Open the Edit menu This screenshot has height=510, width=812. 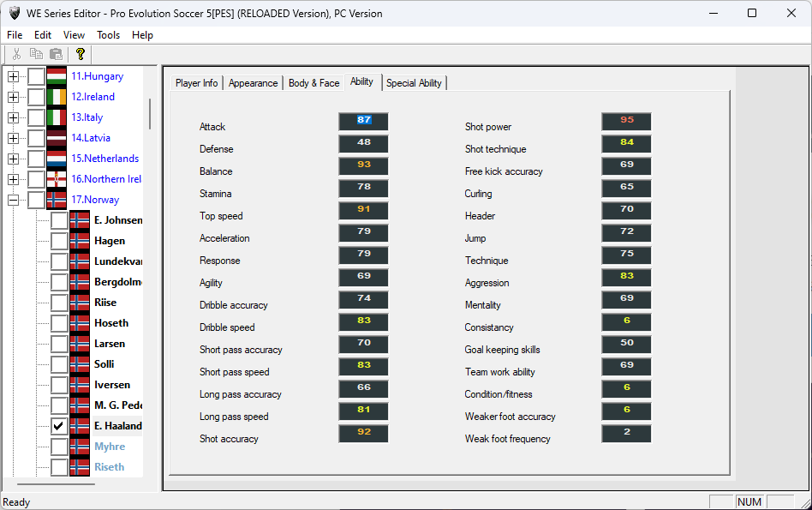click(x=43, y=35)
